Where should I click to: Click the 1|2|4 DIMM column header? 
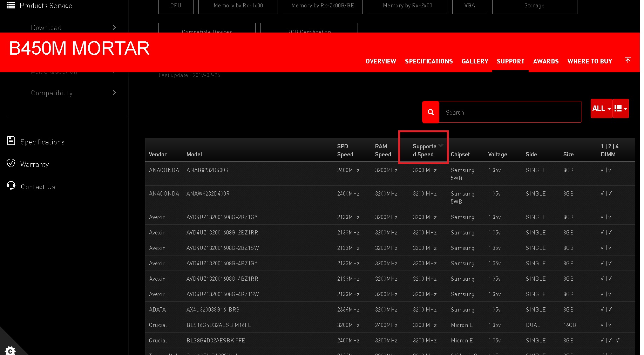tap(610, 150)
